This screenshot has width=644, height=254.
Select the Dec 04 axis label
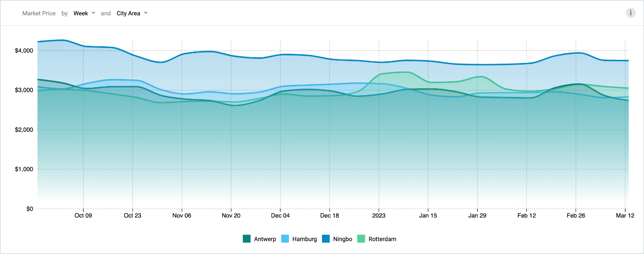(x=280, y=216)
